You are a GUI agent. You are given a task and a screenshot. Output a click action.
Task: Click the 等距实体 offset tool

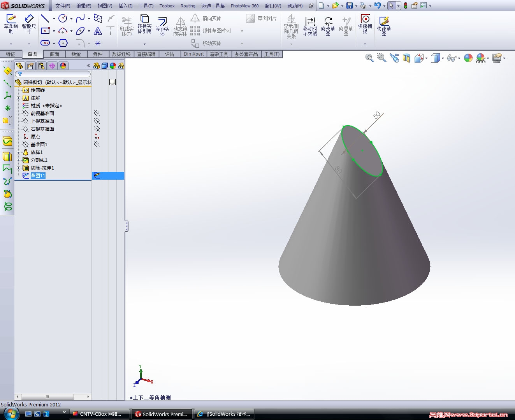click(x=162, y=26)
